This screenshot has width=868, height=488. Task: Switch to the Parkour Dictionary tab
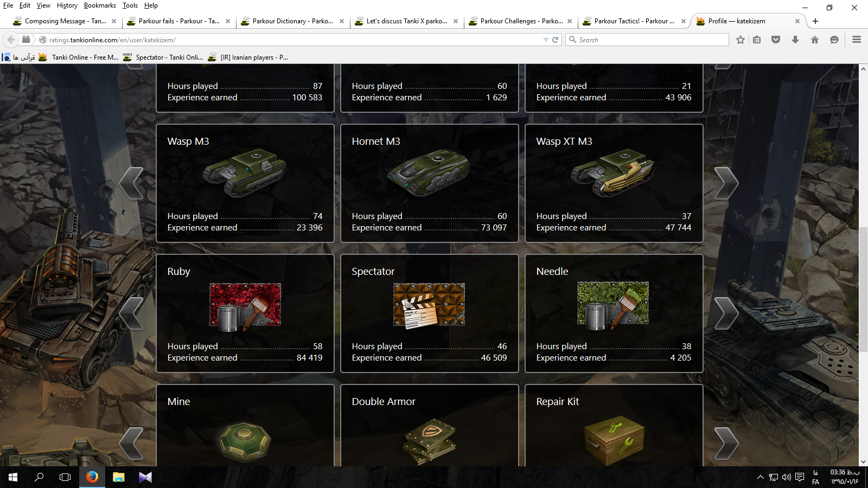[x=292, y=21]
